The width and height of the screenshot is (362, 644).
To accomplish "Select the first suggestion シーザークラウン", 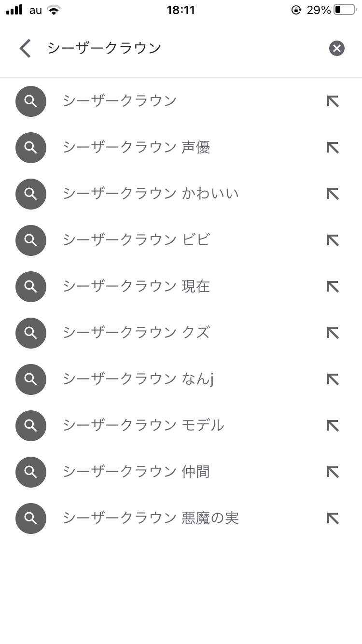I will pyautogui.click(x=120, y=101).
